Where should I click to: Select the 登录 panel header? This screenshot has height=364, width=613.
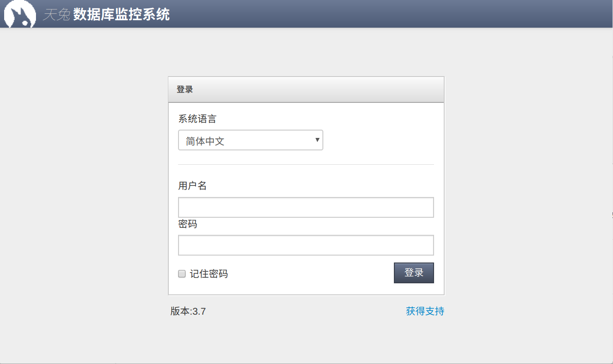[185, 89]
